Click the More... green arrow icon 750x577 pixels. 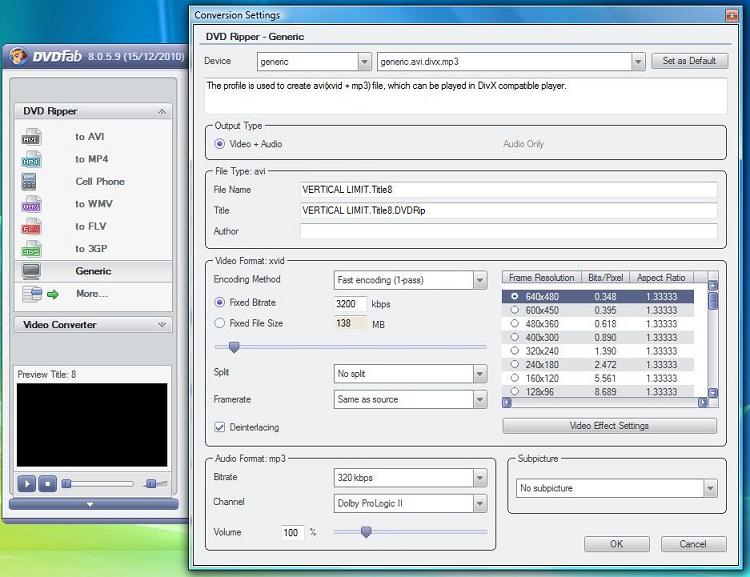pyautogui.click(x=53, y=294)
